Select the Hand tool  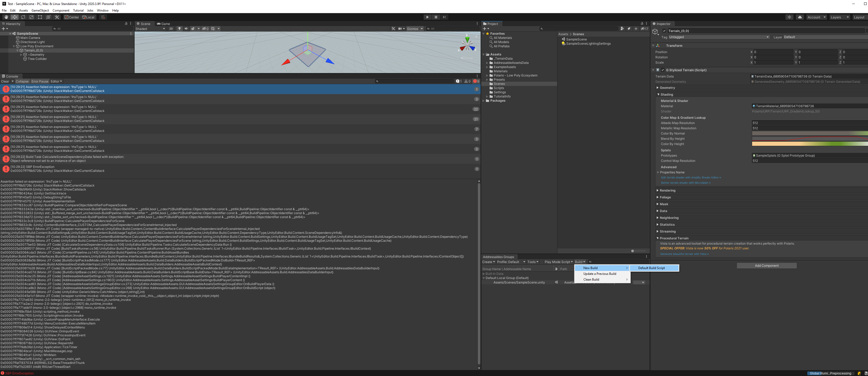[6, 17]
